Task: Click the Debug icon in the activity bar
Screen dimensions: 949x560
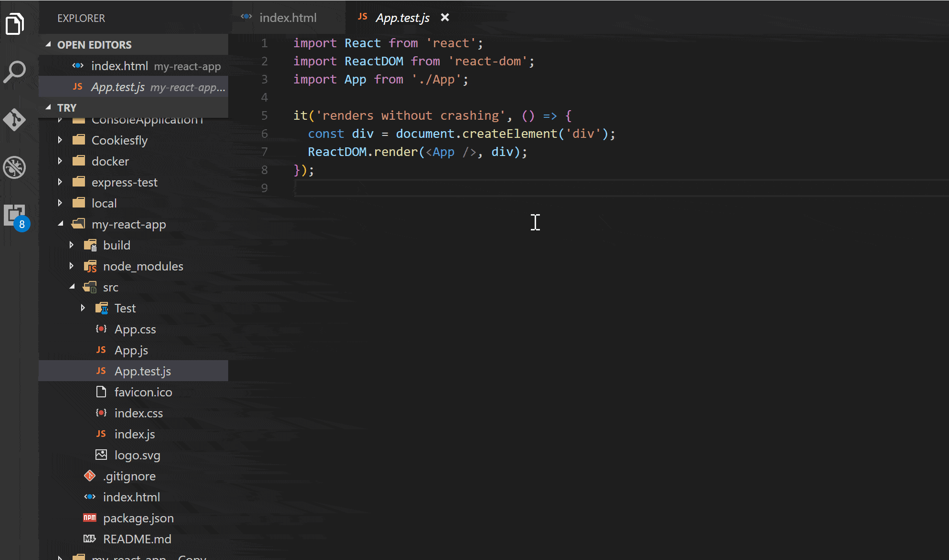Action: (x=14, y=167)
